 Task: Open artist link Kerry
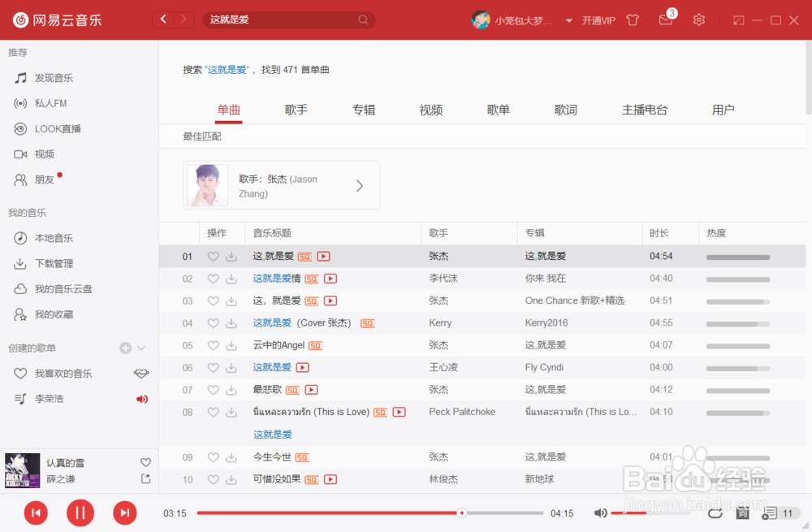tap(440, 322)
